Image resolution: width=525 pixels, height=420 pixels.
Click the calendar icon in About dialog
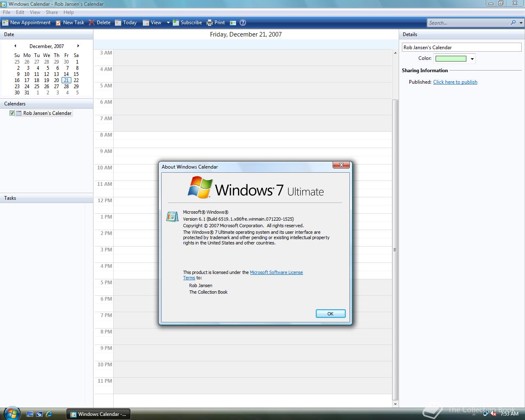(172, 216)
